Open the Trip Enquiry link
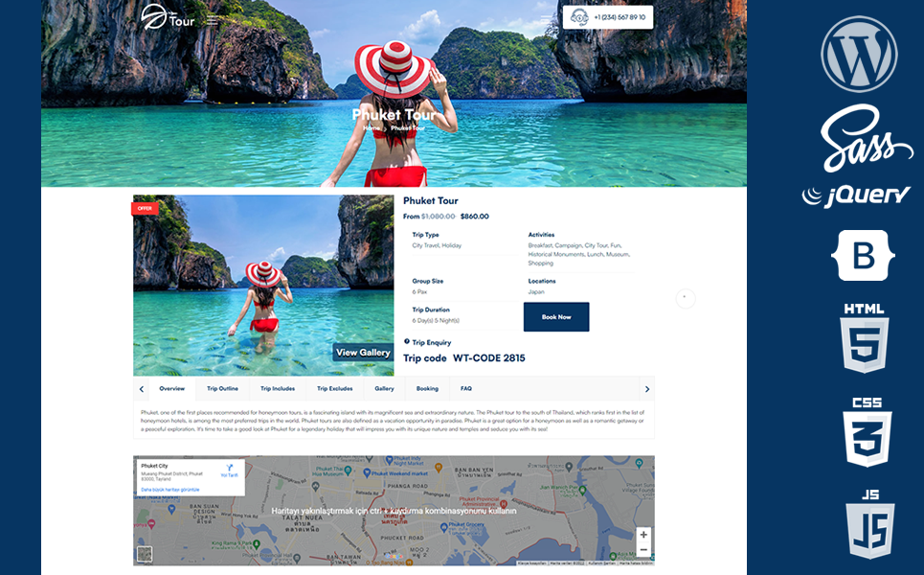 click(x=431, y=342)
